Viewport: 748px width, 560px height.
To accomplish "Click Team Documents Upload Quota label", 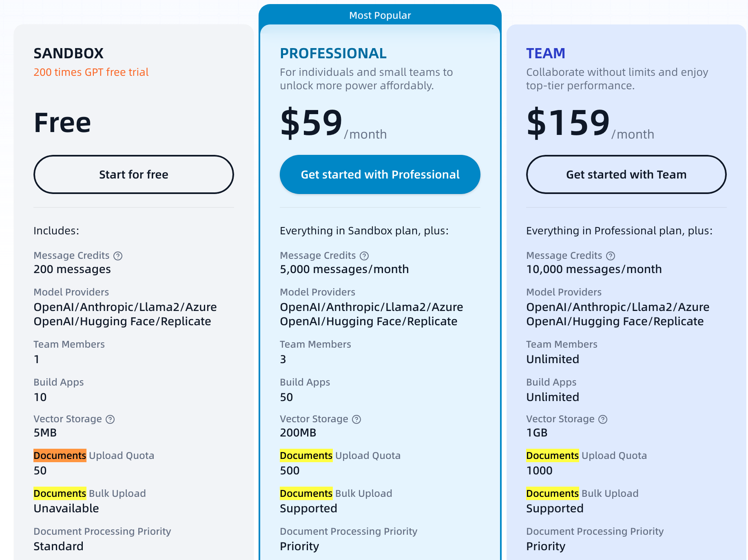I will click(x=586, y=456).
